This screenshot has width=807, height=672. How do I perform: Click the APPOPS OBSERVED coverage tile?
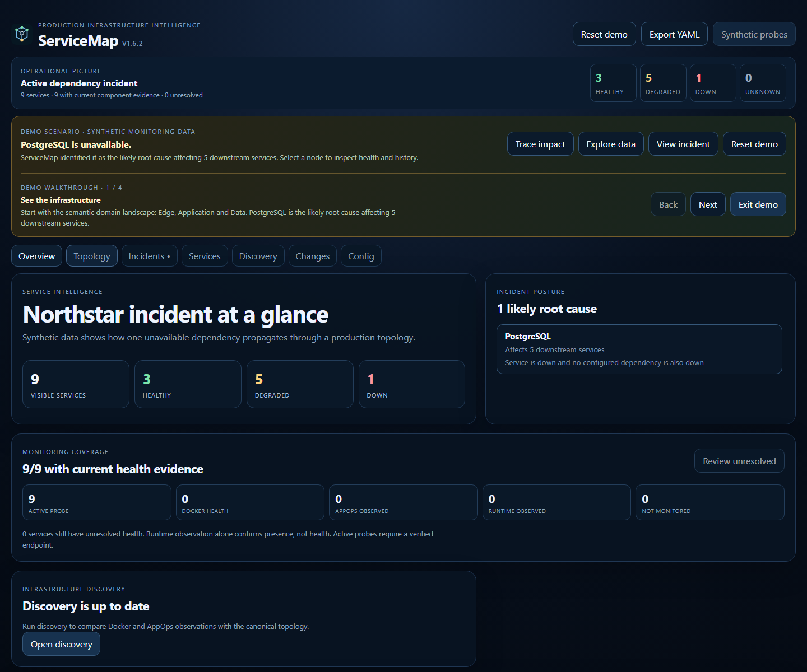click(403, 502)
